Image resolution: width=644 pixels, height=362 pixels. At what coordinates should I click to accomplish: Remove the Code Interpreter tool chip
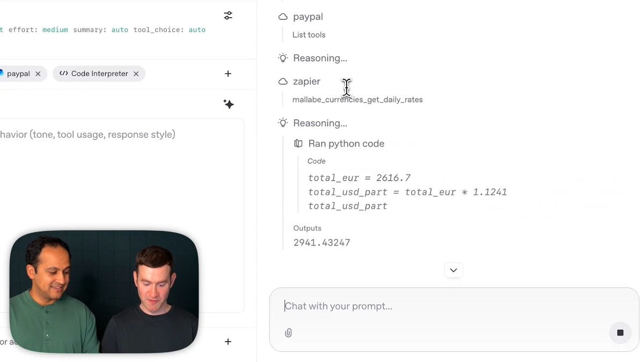tap(136, 74)
